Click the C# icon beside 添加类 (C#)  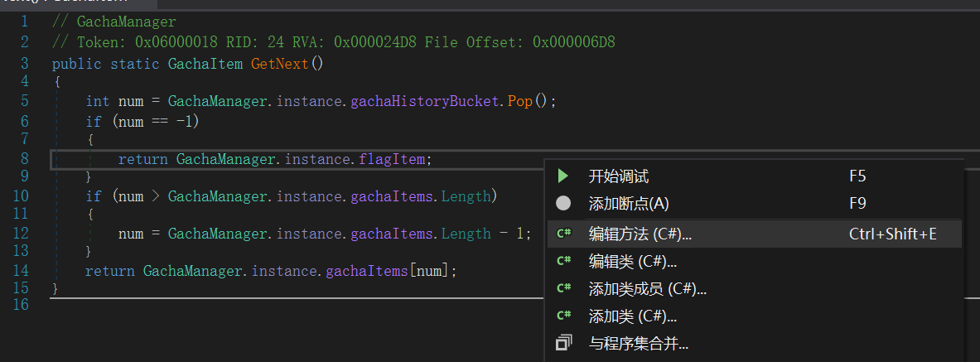(x=564, y=315)
